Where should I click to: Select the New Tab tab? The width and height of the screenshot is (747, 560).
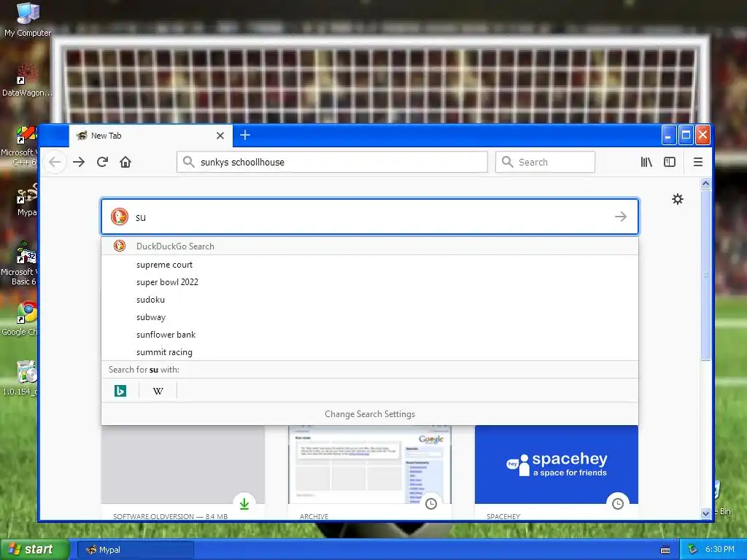pos(150,136)
